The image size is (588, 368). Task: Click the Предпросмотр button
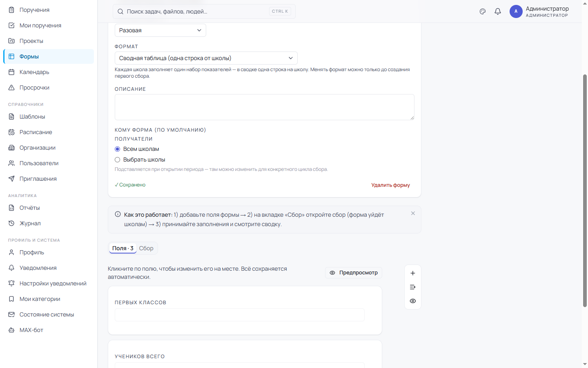[x=354, y=273]
